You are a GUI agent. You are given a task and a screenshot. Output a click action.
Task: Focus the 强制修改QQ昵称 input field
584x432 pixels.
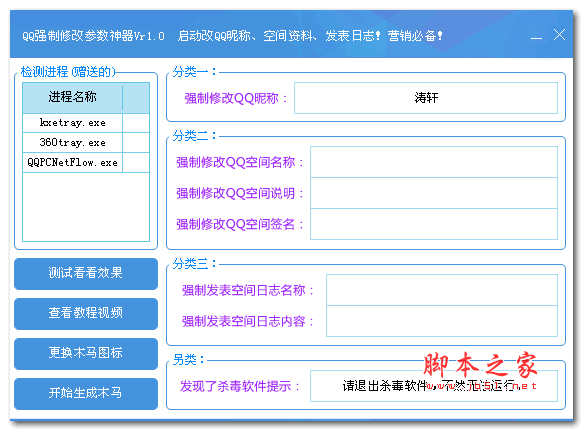[426, 98]
